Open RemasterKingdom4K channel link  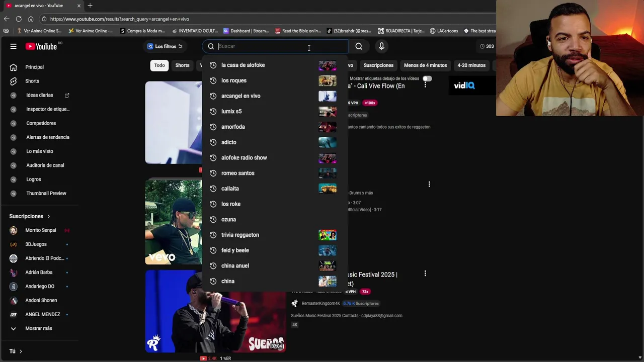(x=320, y=304)
